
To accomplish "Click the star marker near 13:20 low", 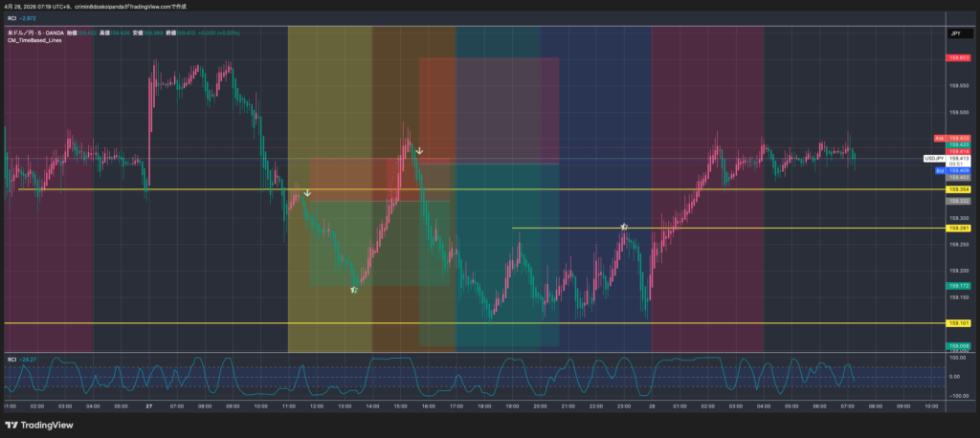I will pos(354,289).
